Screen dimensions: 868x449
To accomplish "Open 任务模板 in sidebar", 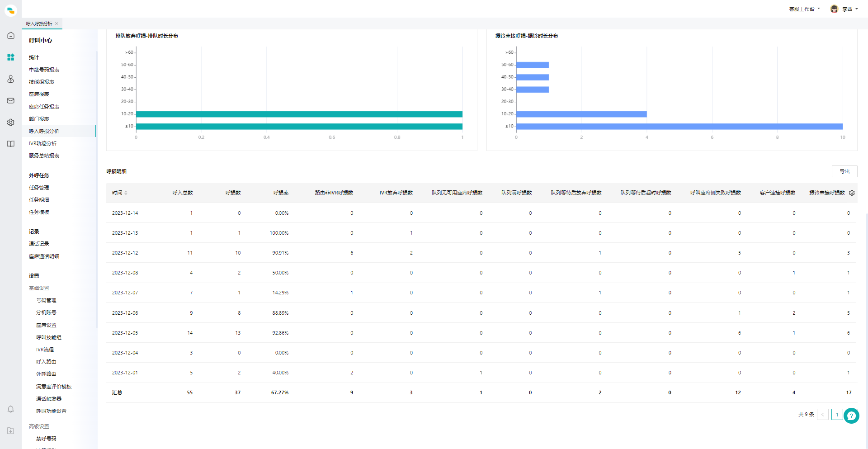I will coord(39,212).
